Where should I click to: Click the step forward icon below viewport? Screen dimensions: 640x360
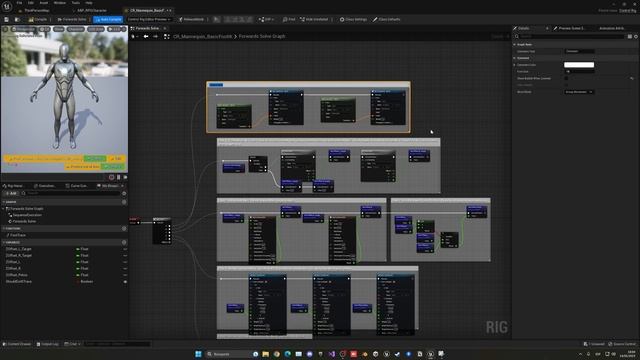(x=125, y=177)
